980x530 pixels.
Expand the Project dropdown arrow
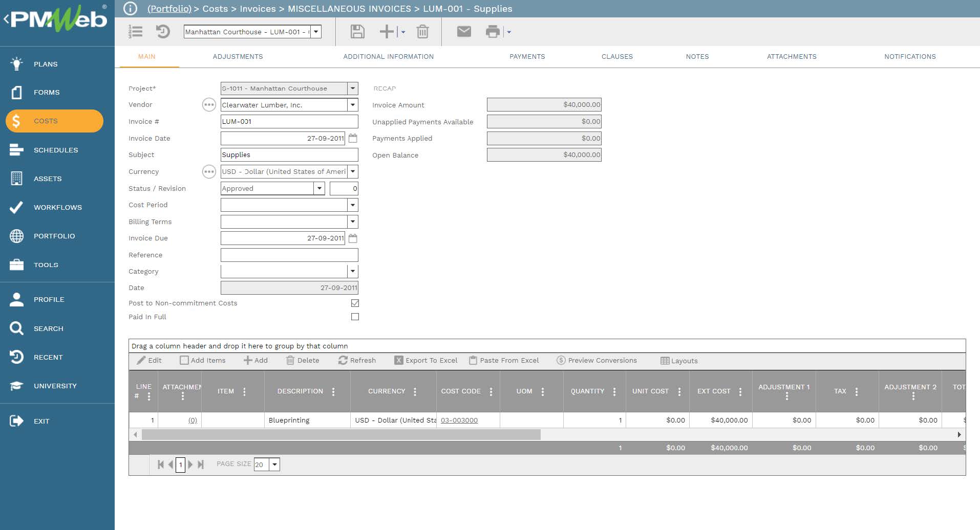352,89
